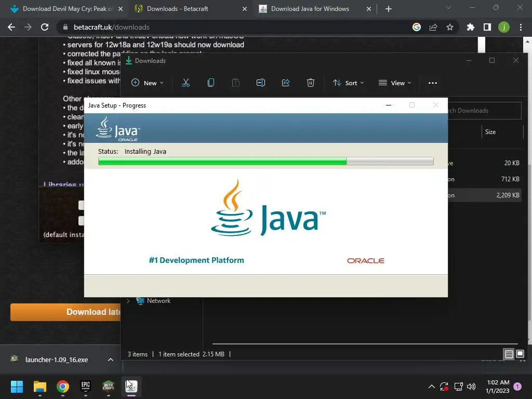532x399 pixels.
Task: Expand options arrow for launcher-1.09_16.exe
Action: pos(111,360)
